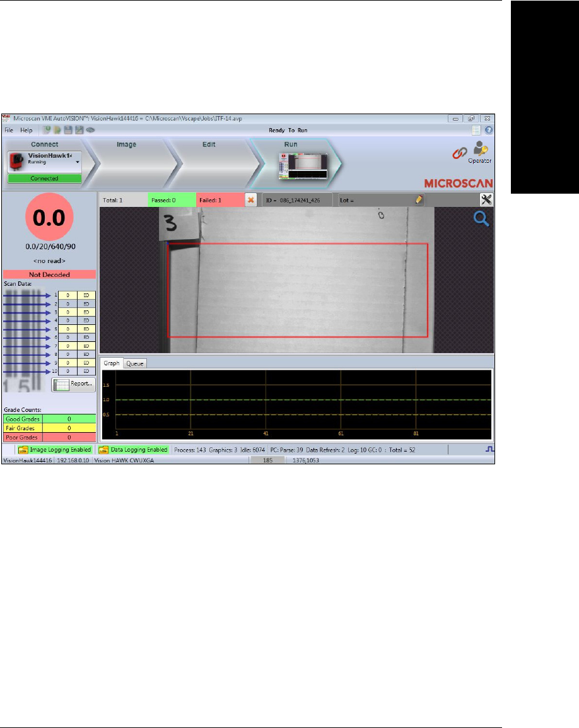Click the Microscan VMI app icon in title bar
The image size is (579, 728).
(x=6, y=118)
